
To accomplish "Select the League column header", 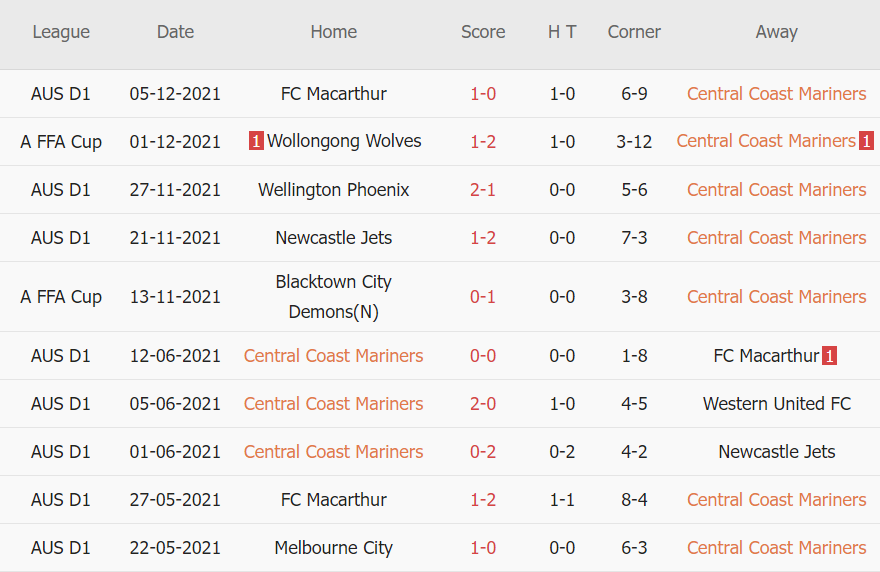I will pyautogui.click(x=61, y=32).
